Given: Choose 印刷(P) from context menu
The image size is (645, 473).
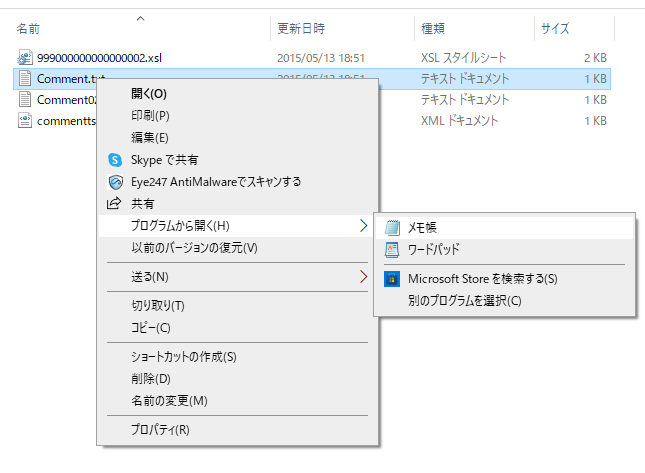Looking at the screenshot, I should [150, 116].
